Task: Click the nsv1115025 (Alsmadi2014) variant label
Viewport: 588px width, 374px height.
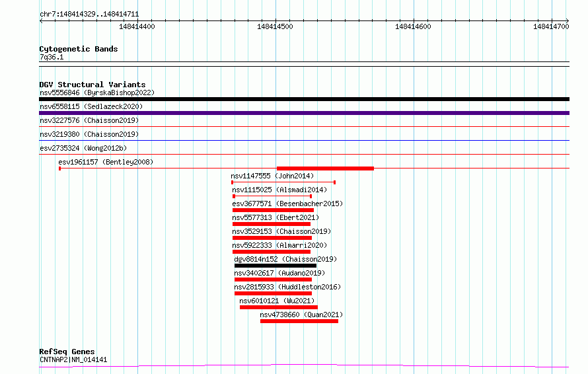Action: (x=279, y=190)
